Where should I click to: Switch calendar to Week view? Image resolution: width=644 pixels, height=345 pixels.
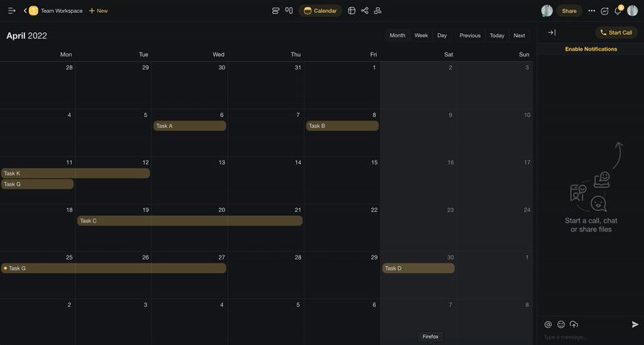tap(421, 35)
